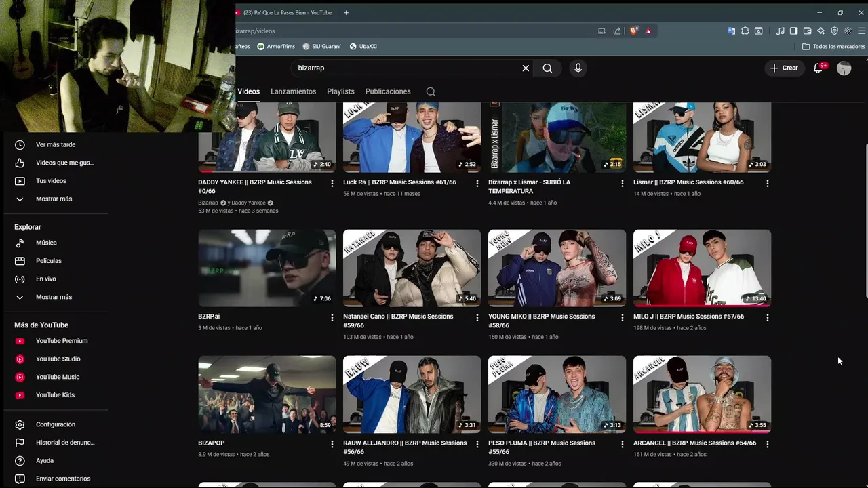Click the Crear button
This screenshot has width=868, height=488.
pos(784,68)
